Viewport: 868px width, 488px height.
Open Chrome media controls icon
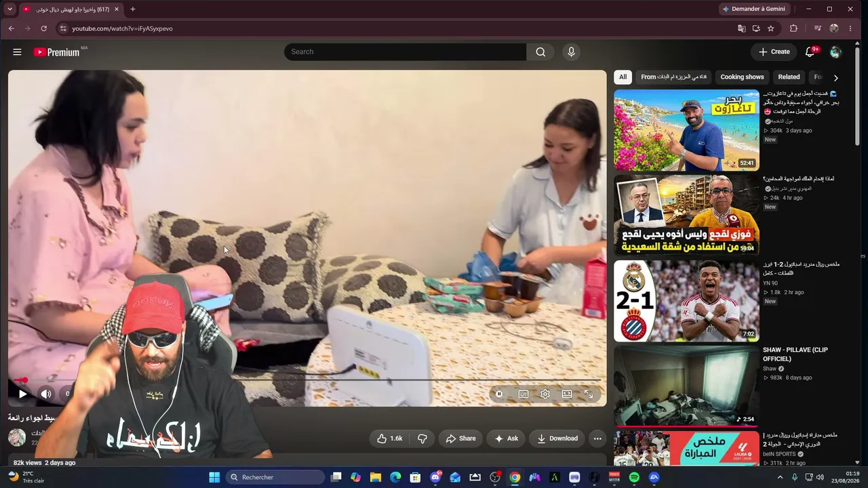click(x=818, y=28)
